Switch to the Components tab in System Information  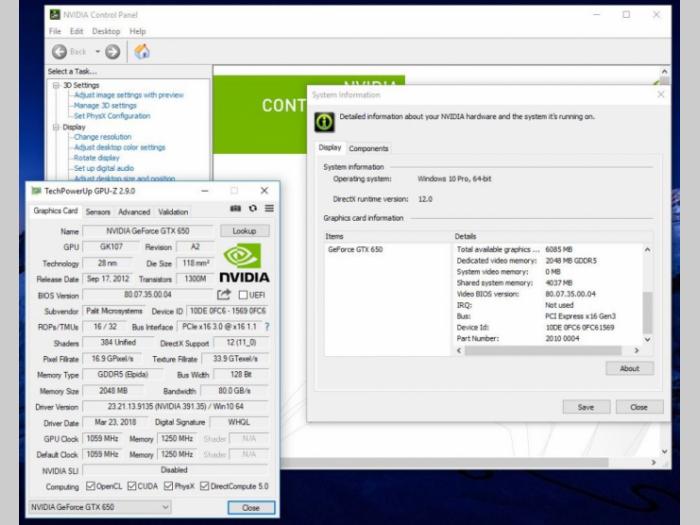pos(369,149)
